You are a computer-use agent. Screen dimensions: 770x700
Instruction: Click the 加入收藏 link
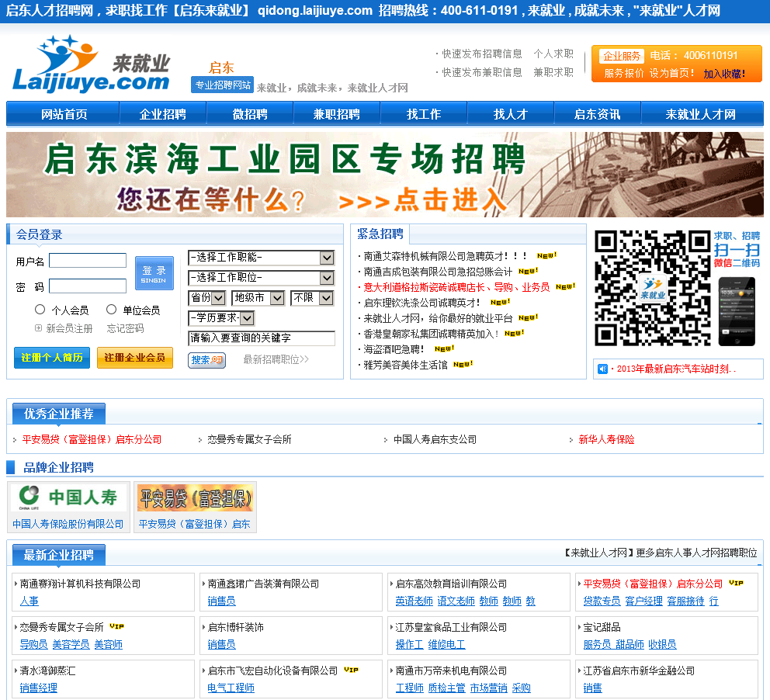[724, 74]
